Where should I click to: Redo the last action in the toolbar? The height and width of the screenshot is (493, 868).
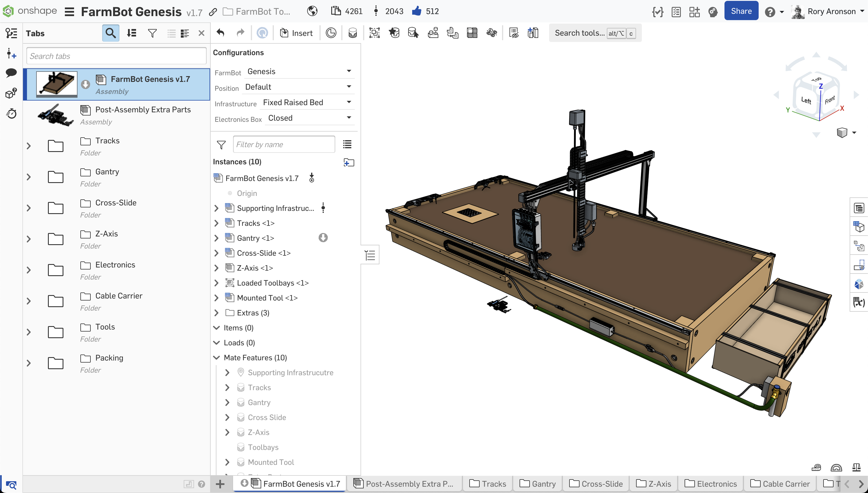(x=240, y=32)
